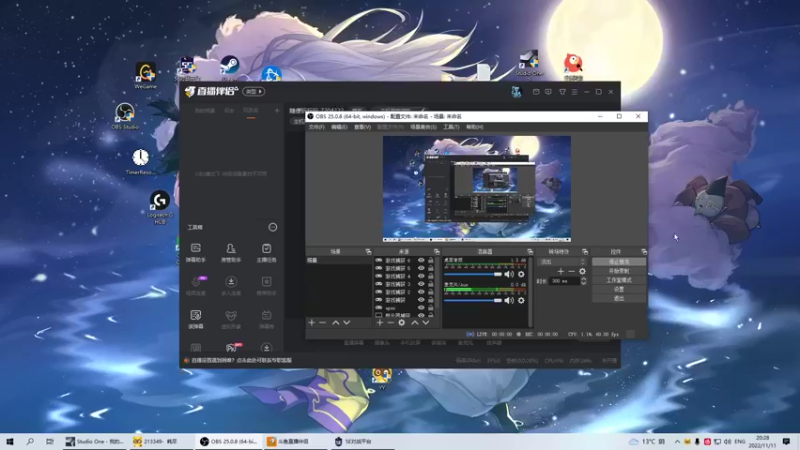Pop out the 控件 dock panel

click(x=643, y=252)
